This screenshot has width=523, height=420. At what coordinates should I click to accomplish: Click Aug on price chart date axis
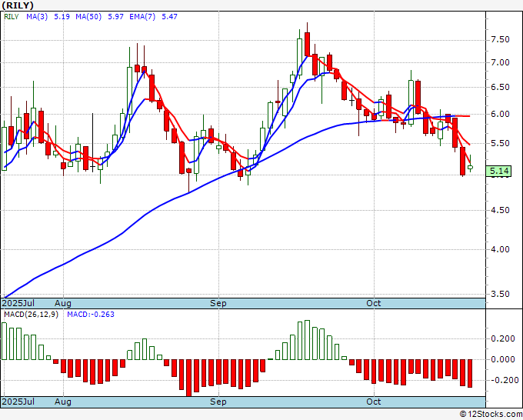coord(63,303)
